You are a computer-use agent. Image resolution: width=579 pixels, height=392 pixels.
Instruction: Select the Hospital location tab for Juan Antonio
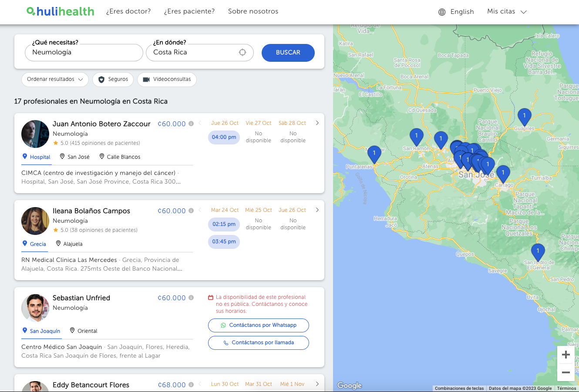[x=37, y=157]
